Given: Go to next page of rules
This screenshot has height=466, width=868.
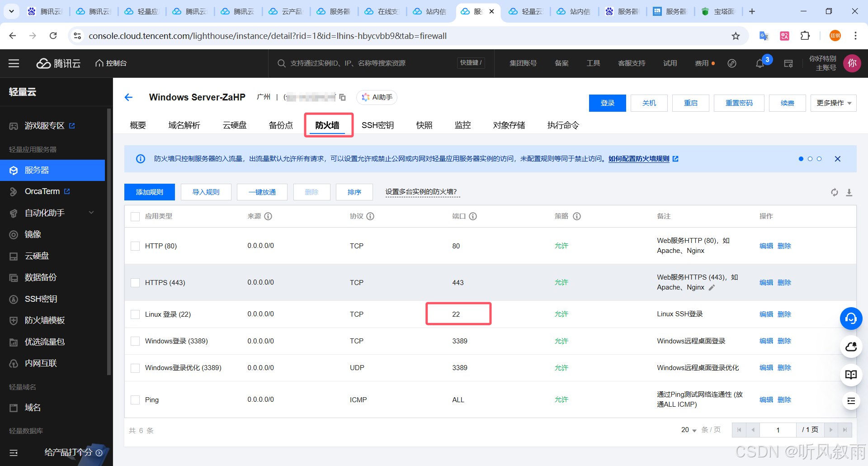Looking at the screenshot, I should [x=831, y=430].
